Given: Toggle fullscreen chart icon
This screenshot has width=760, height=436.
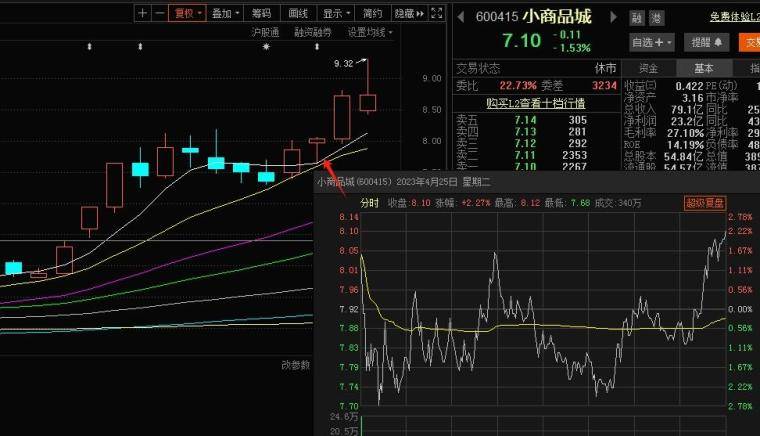Looking at the screenshot, I should click(x=437, y=13).
